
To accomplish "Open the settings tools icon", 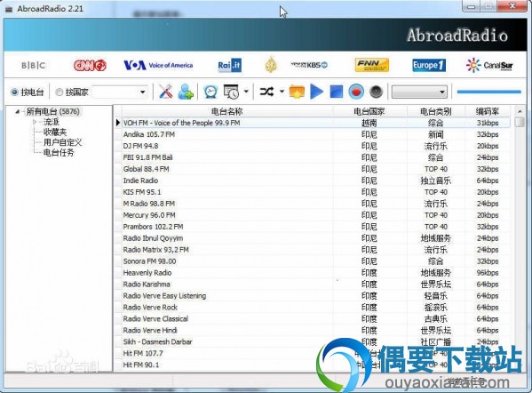I will [x=165, y=92].
